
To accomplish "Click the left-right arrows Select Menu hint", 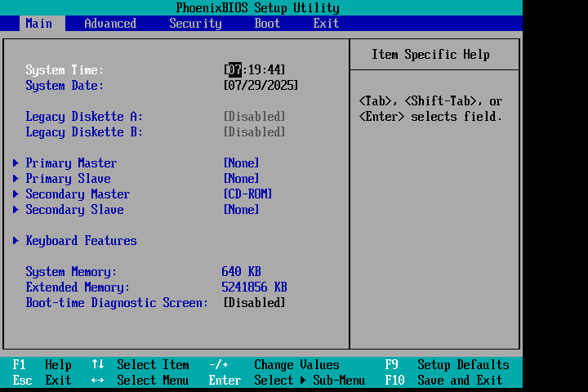I will click(x=140, y=381).
